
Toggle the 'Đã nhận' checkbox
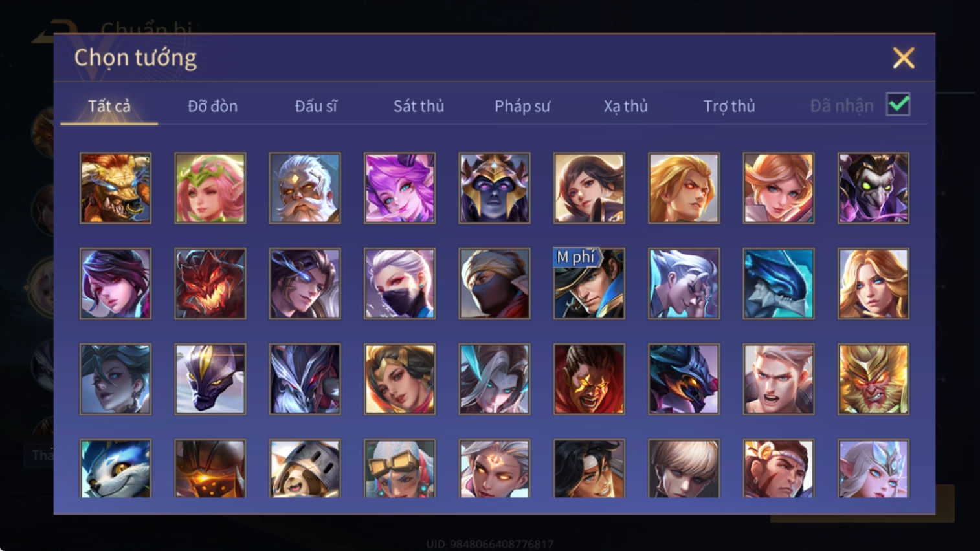898,105
